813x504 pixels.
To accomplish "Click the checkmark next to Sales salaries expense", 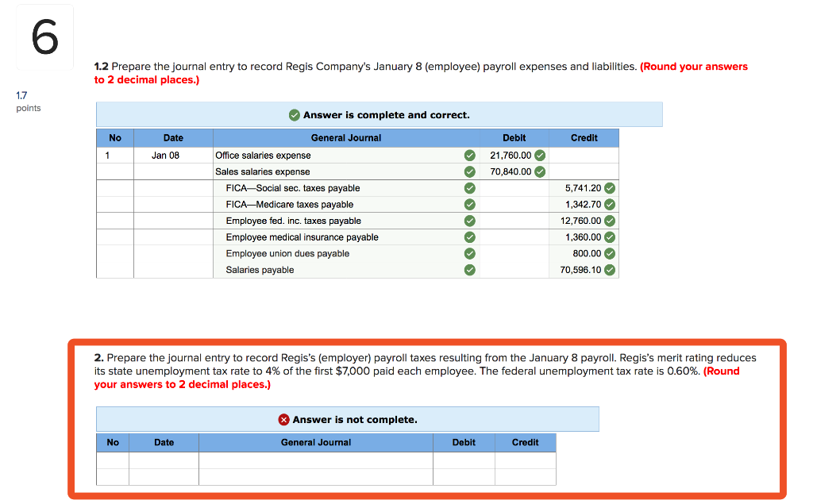I will [x=468, y=171].
